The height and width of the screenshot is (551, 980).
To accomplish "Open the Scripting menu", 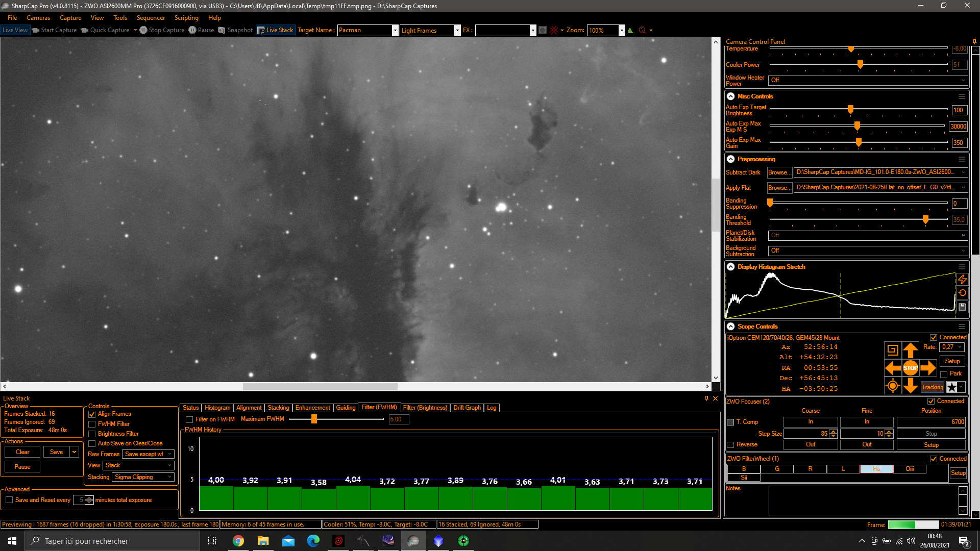I will [x=186, y=18].
